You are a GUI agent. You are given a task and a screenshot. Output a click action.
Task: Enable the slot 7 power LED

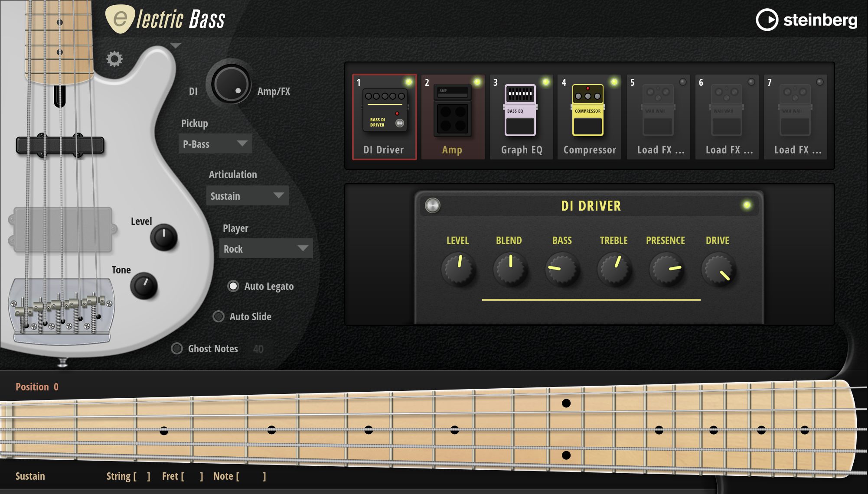point(820,82)
